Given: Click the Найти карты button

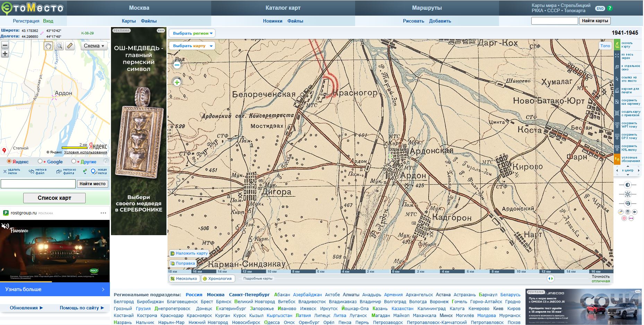Looking at the screenshot, I should (x=595, y=21).
